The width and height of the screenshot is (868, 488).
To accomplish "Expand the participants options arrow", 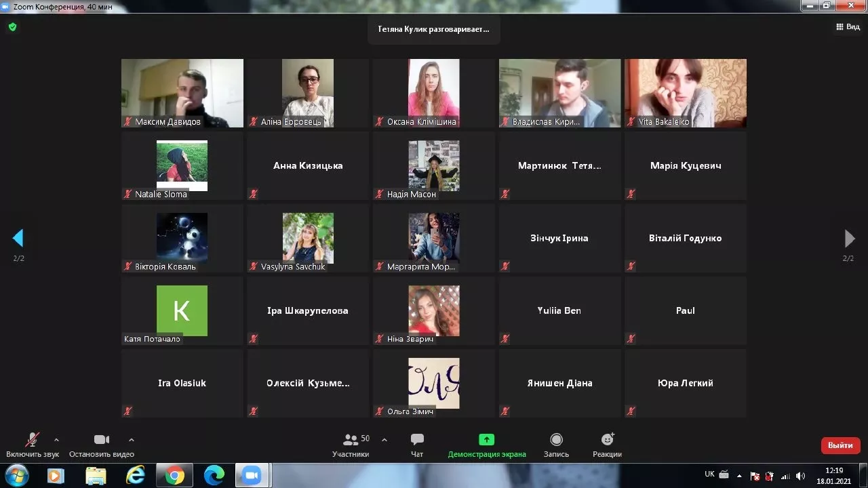I will 384,440.
